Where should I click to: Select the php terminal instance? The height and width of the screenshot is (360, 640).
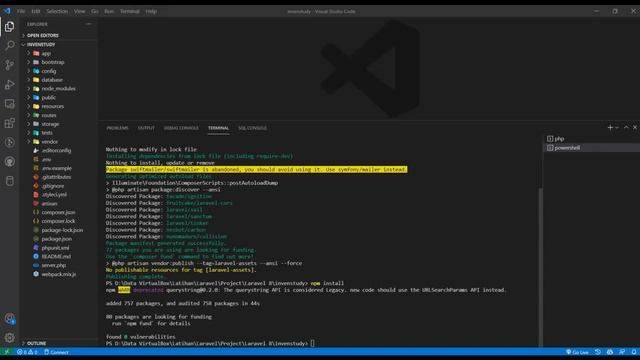(591, 139)
